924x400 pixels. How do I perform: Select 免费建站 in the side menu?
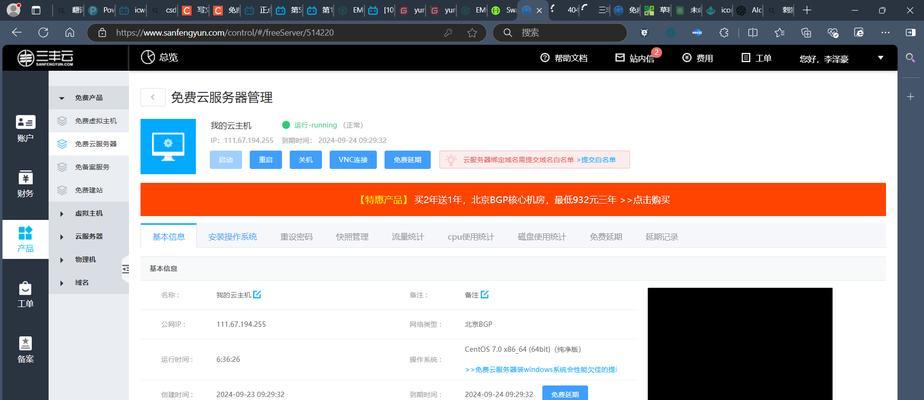click(88, 190)
